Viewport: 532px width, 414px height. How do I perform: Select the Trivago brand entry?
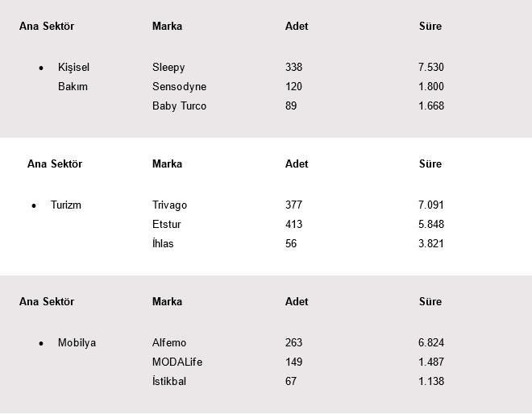point(169,205)
